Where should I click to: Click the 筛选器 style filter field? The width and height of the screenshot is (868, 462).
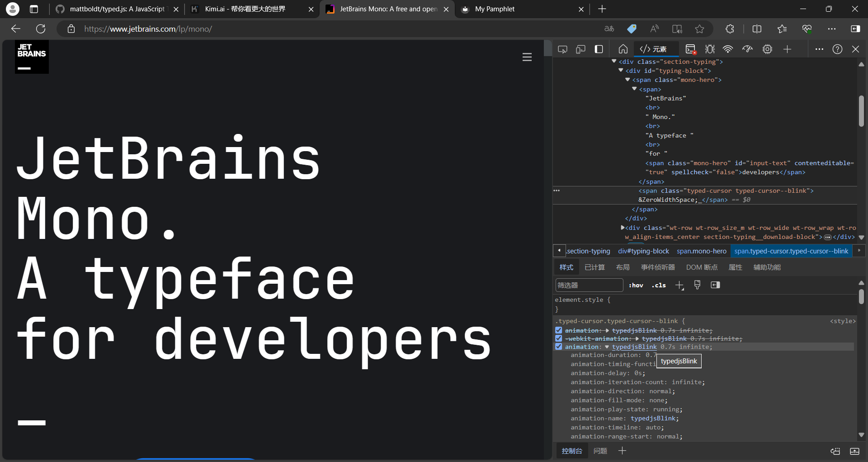point(589,285)
